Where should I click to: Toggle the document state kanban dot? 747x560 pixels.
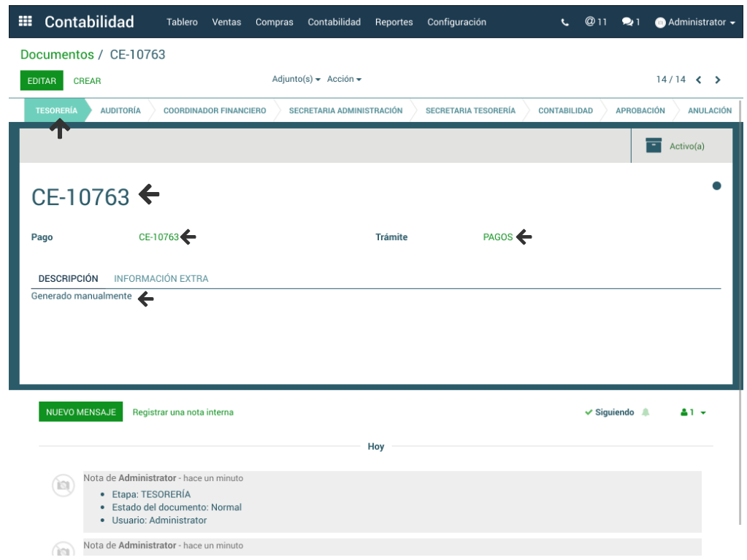716,186
